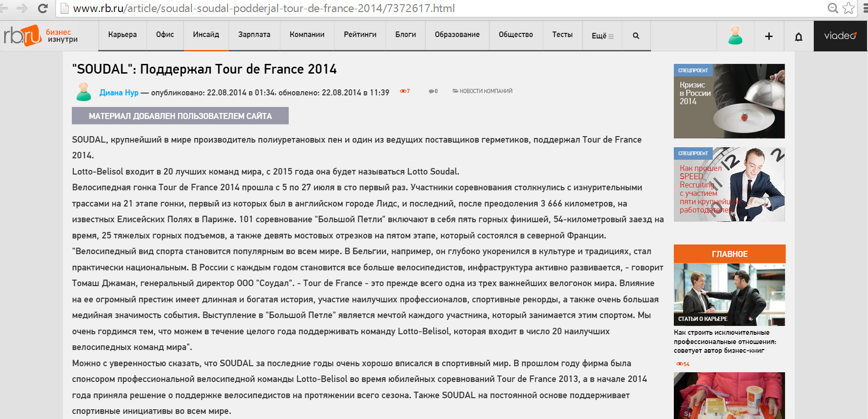The height and width of the screenshot is (419, 868).
Task: Click the publication date text 22.08.2014 в 01:34
Action: pyautogui.click(x=241, y=93)
